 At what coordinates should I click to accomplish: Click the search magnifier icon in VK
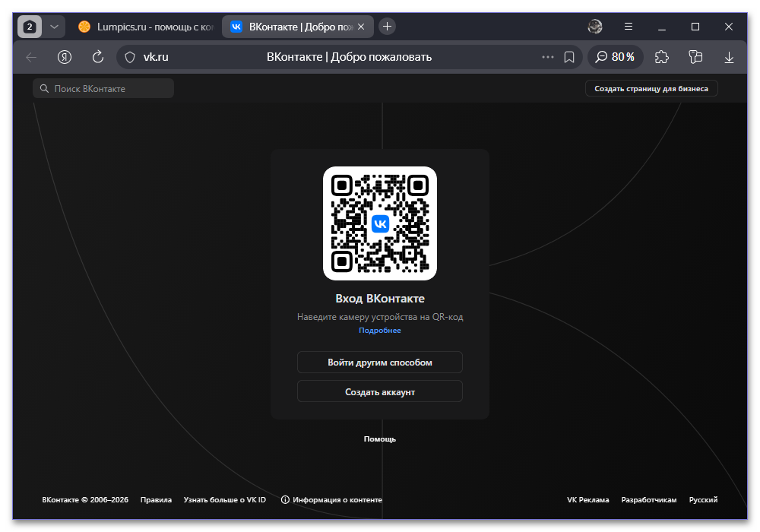click(44, 89)
